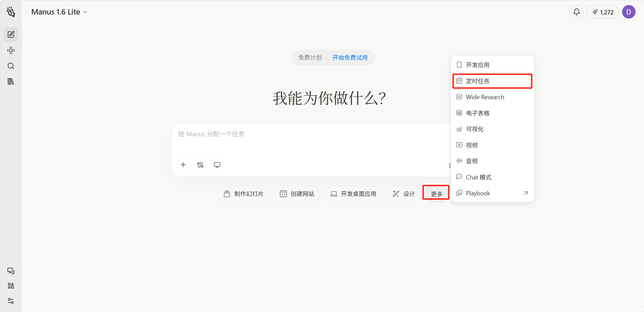The width and height of the screenshot is (644, 312).
Task: Open search via the magnifier sidebar icon
Action: tap(11, 66)
